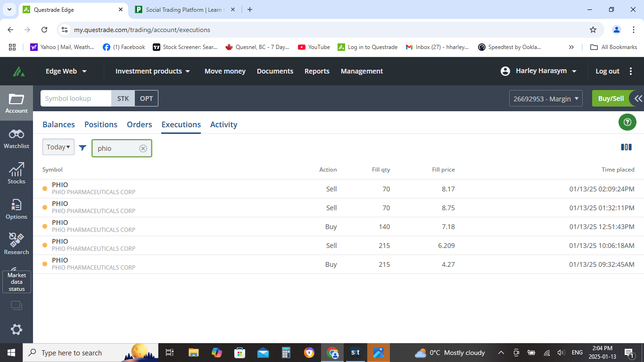Open the Windows Start menu
Viewport: 644px width, 362px height.
click(x=11, y=353)
